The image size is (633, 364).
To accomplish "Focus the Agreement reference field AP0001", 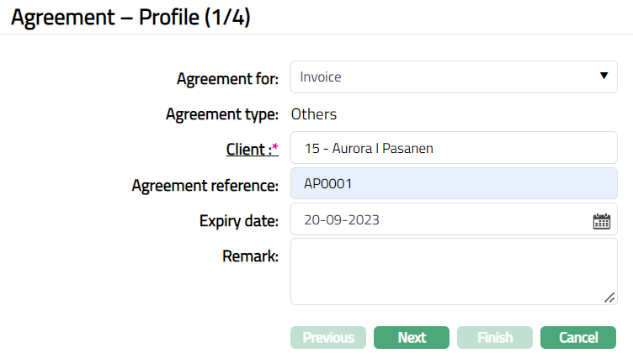I will click(455, 185).
